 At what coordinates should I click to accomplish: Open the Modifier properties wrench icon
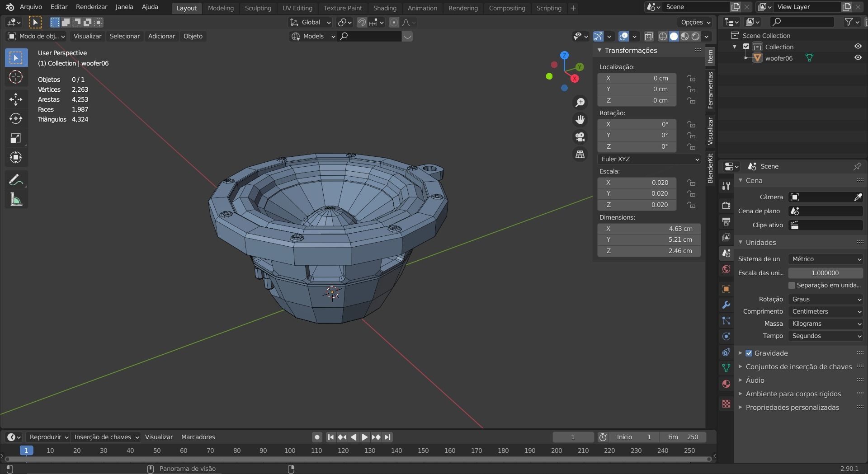pyautogui.click(x=726, y=305)
